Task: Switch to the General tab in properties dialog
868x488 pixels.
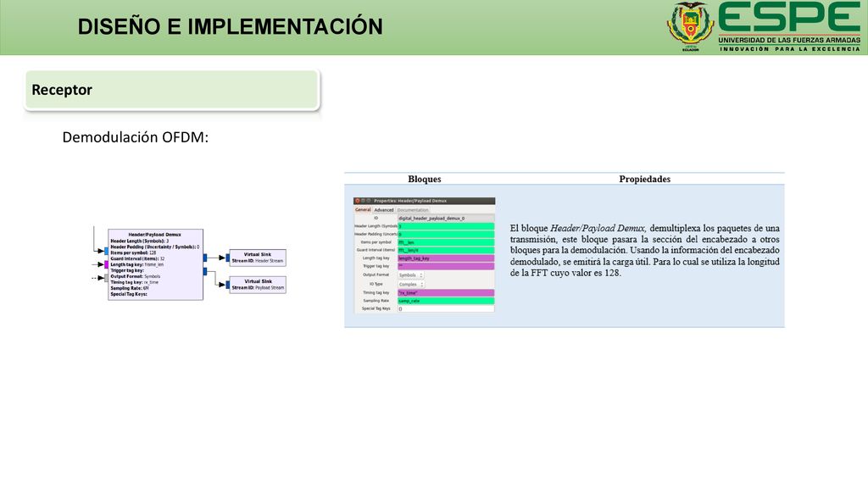Action: pos(363,210)
